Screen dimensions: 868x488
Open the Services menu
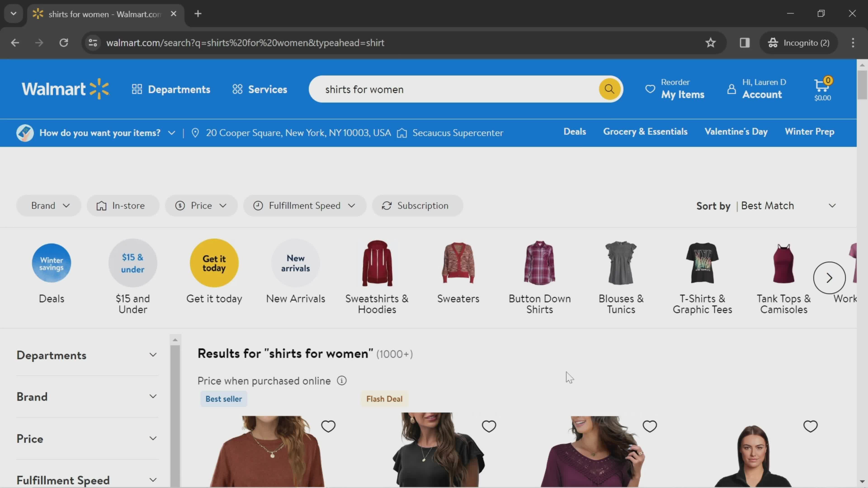pyautogui.click(x=259, y=89)
